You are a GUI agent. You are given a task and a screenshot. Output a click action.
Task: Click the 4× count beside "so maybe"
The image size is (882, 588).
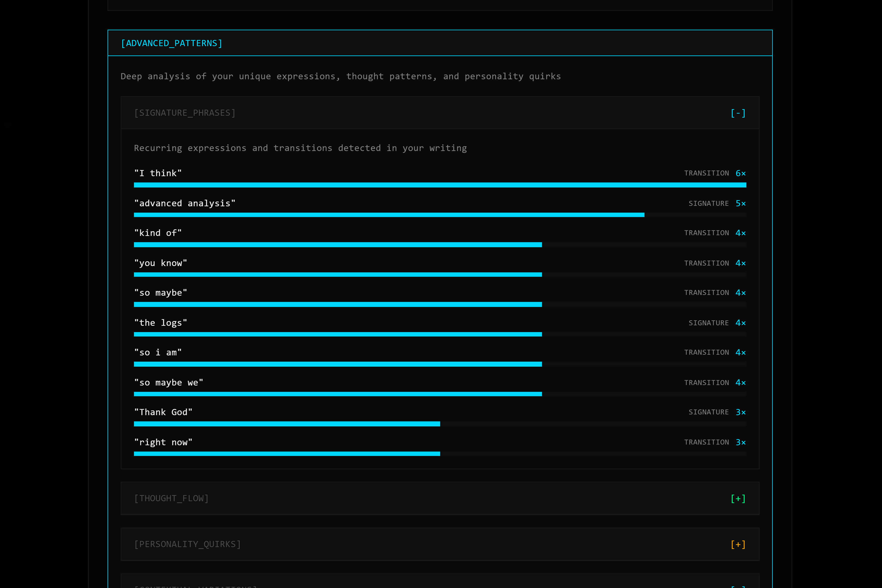[740, 293]
